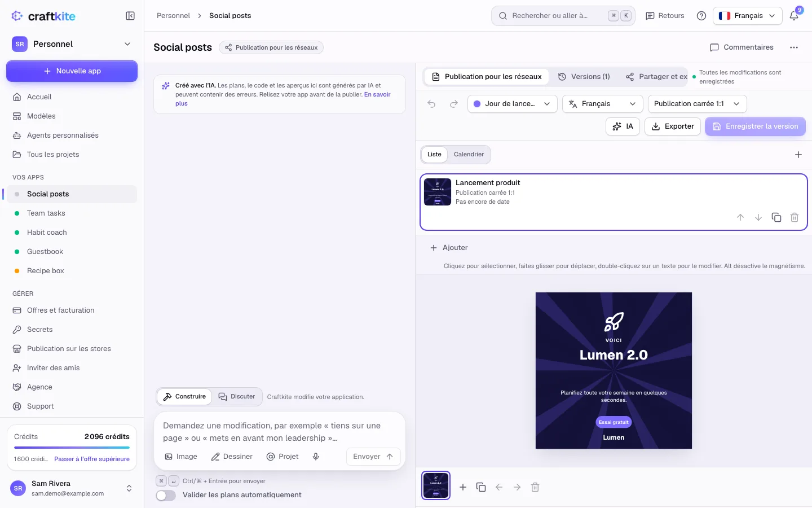Start voice input with microphone icon
Screen dimensions: 812x508
tap(316, 457)
